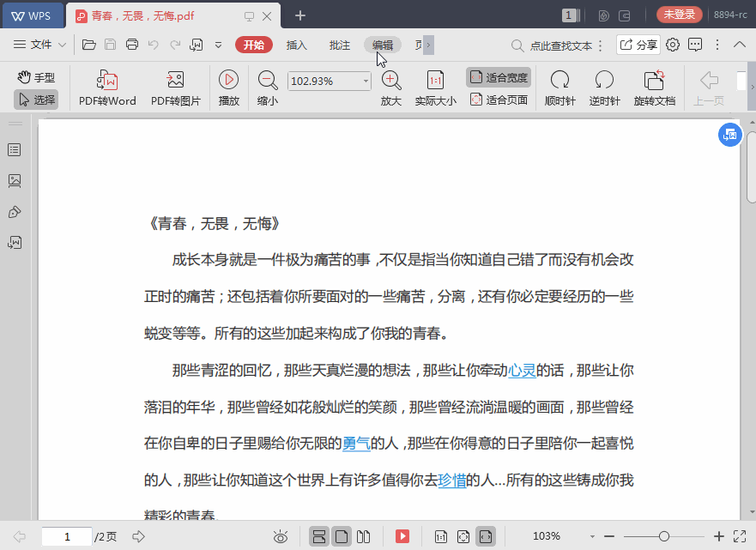Image resolution: width=756 pixels, height=550 pixels.
Task: Click the status bar zoom out minus
Action: pos(609,536)
